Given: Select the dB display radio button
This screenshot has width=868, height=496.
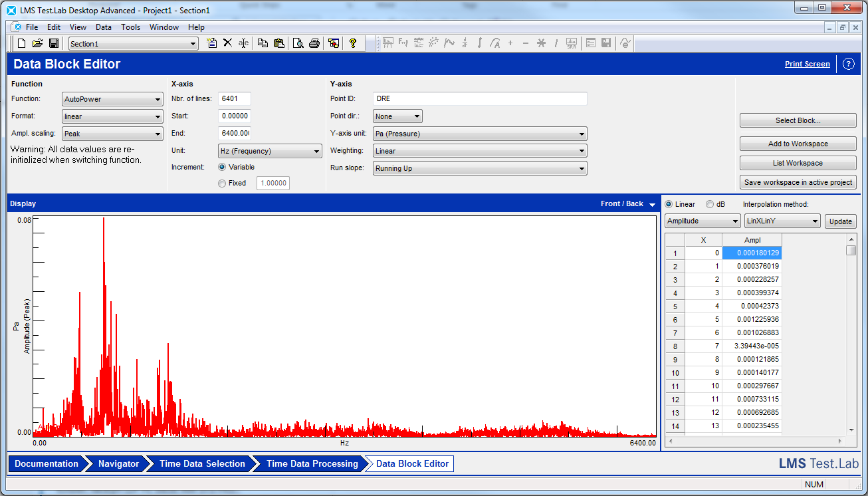Looking at the screenshot, I should [x=710, y=204].
